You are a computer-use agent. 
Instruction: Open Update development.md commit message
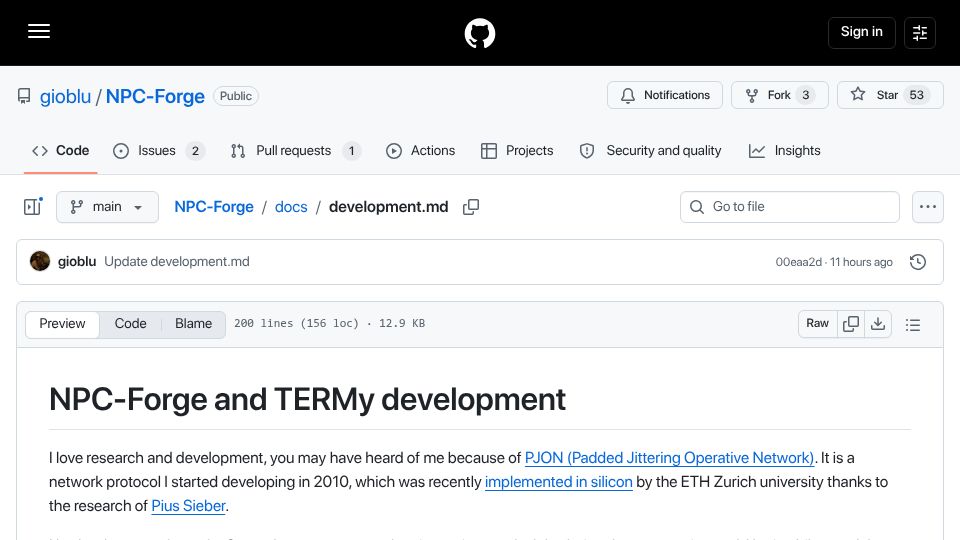tap(177, 261)
